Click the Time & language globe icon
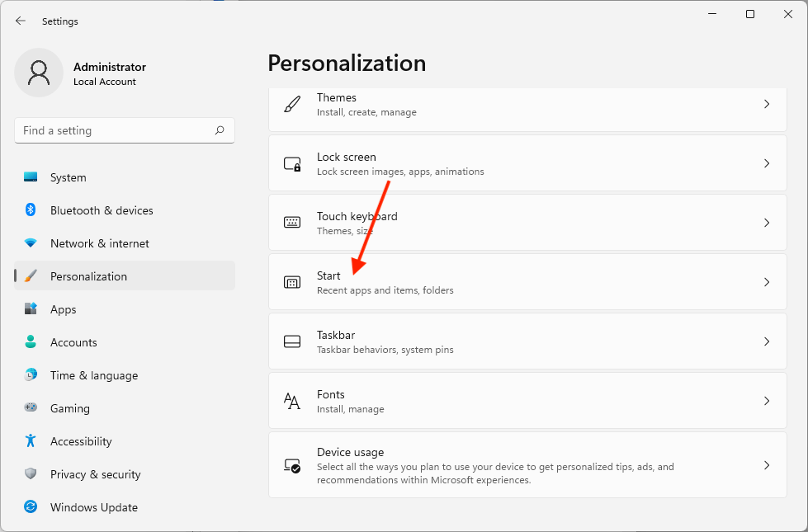Image resolution: width=808 pixels, height=532 pixels. pyautogui.click(x=31, y=375)
